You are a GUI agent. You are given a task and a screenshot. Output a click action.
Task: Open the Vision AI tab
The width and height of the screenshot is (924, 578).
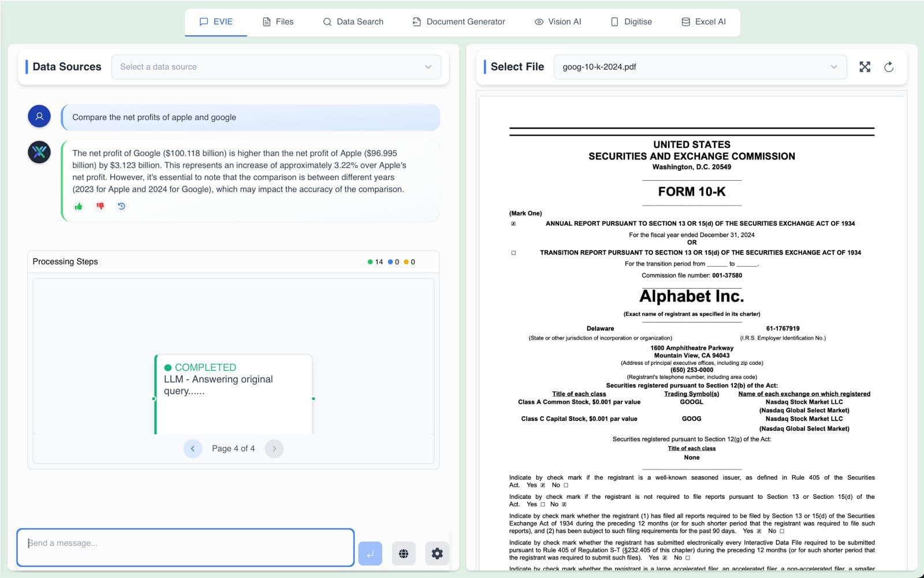(557, 22)
